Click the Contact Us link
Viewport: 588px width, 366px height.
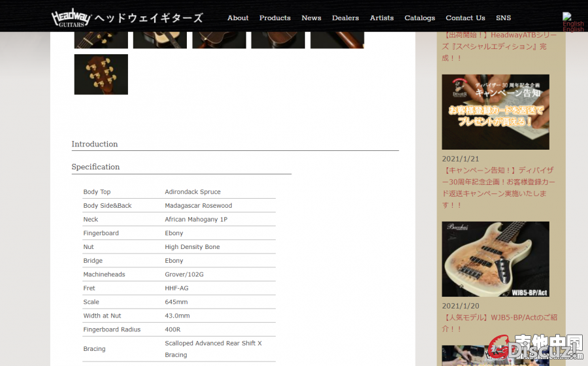pyautogui.click(x=465, y=18)
